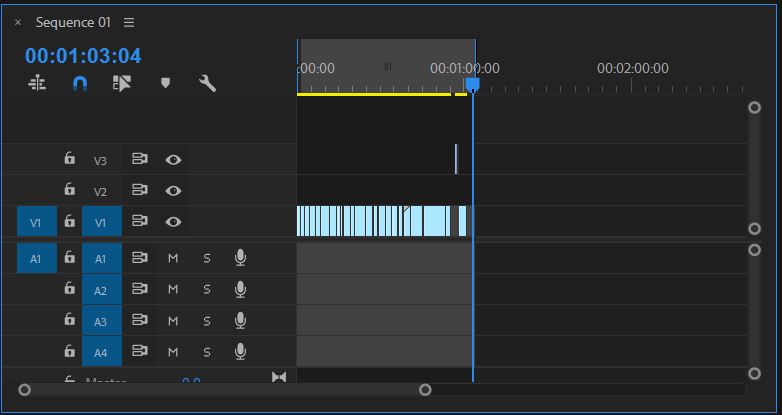Image resolution: width=782 pixels, height=415 pixels.
Task: Toggle A1 track targeting
Action: [102, 258]
